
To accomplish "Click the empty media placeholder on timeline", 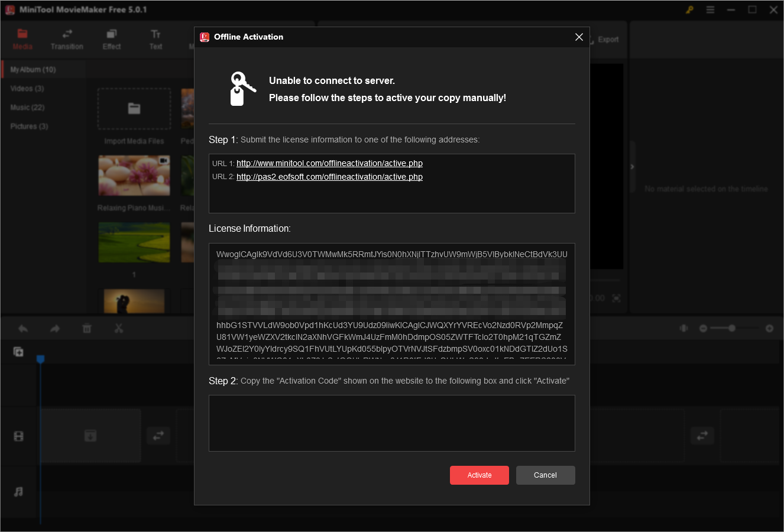I will coord(90,436).
